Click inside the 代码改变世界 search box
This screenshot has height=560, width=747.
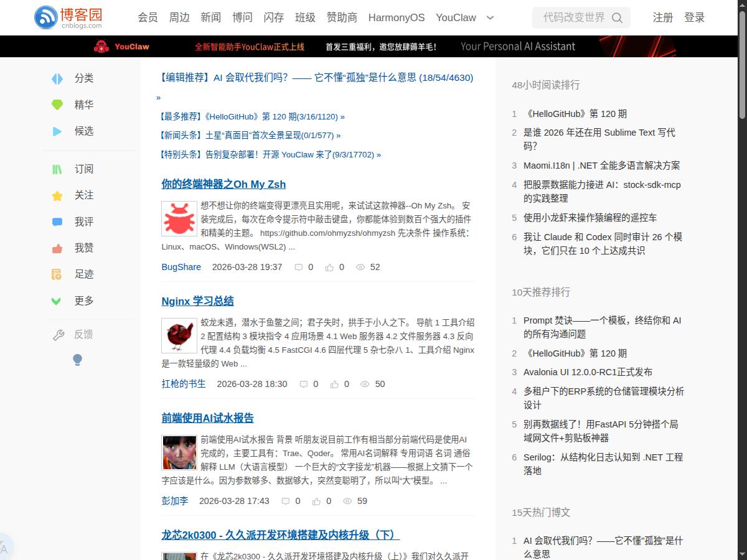click(x=573, y=18)
